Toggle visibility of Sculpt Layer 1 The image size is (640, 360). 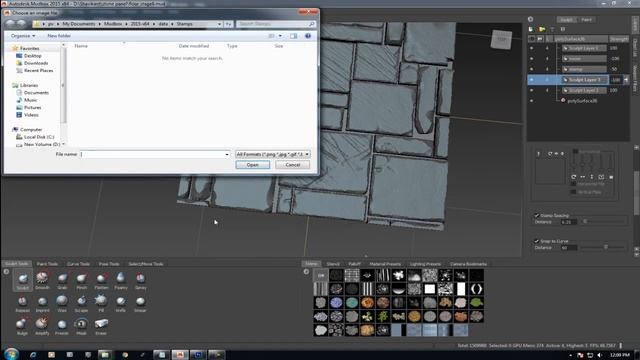pos(531,90)
